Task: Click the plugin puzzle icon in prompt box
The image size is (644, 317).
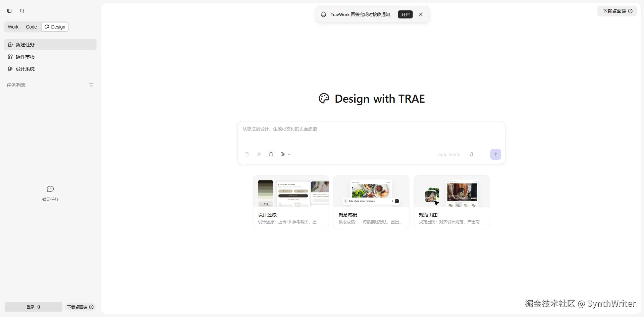Action: (x=271, y=154)
